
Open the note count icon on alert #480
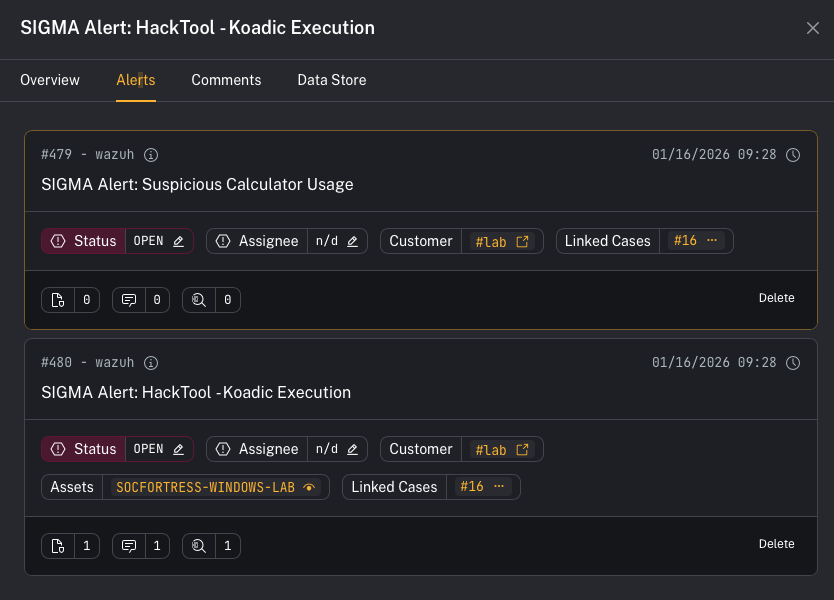tap(58, 545)
